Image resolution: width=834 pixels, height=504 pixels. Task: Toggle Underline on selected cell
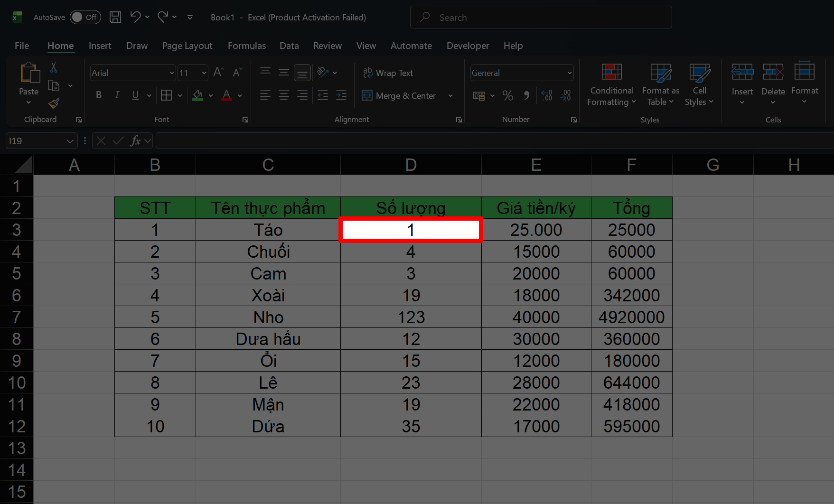coord(135,95)
